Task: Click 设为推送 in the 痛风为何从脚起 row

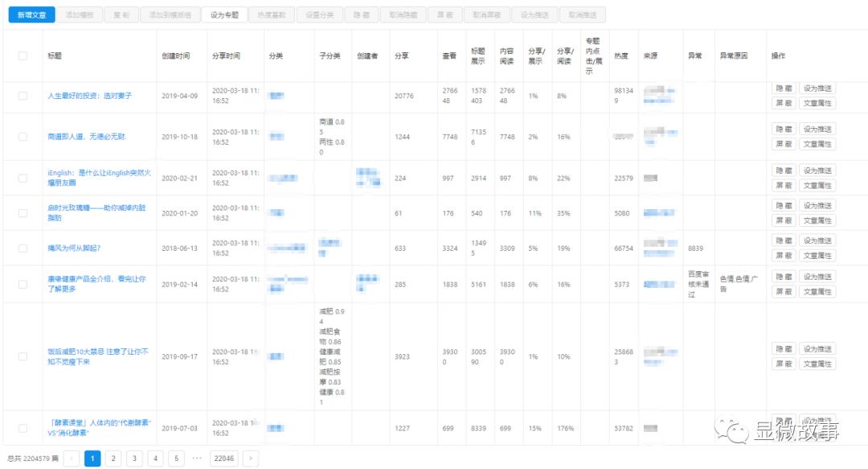Action: point(817,241)
